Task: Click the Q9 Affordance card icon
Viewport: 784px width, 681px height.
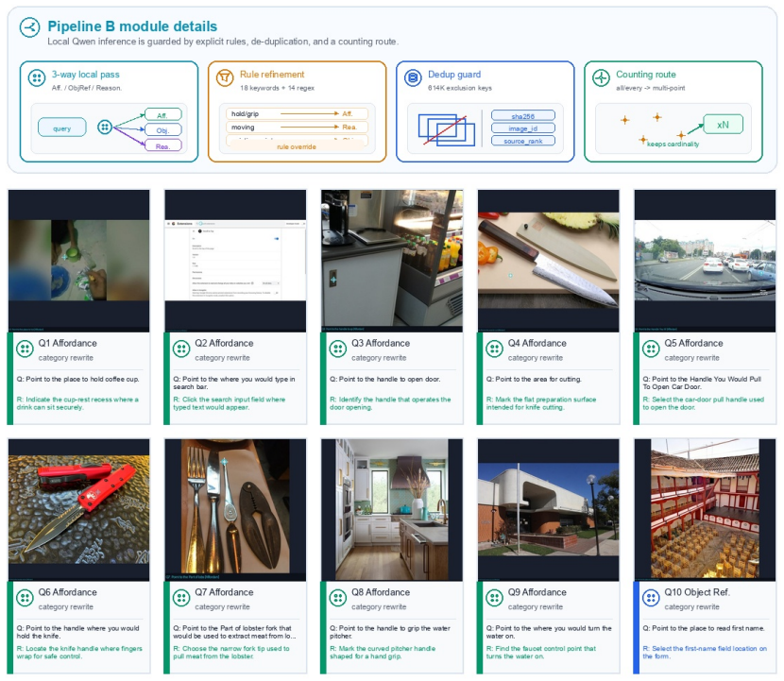Action: tap(494, 598)
